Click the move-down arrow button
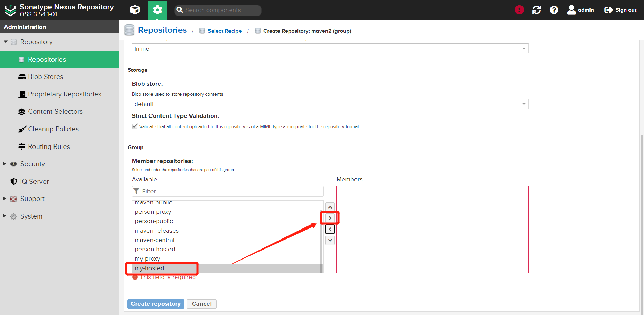Image resolution: width=644 pixels, height=315 pixels. click(330, 240)
